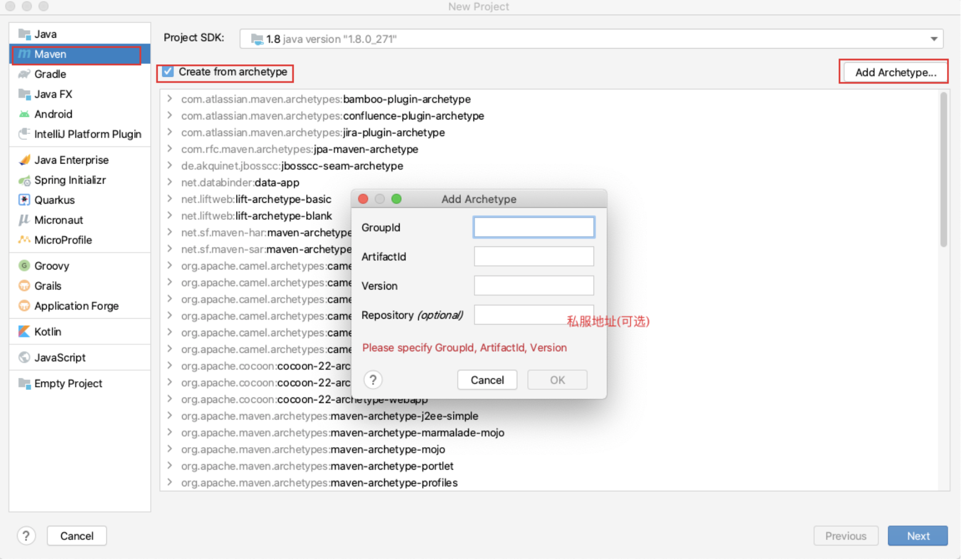This screenshot has height=560, width=961.
Task: Select Empty Project label
Action: coord(68,383)
